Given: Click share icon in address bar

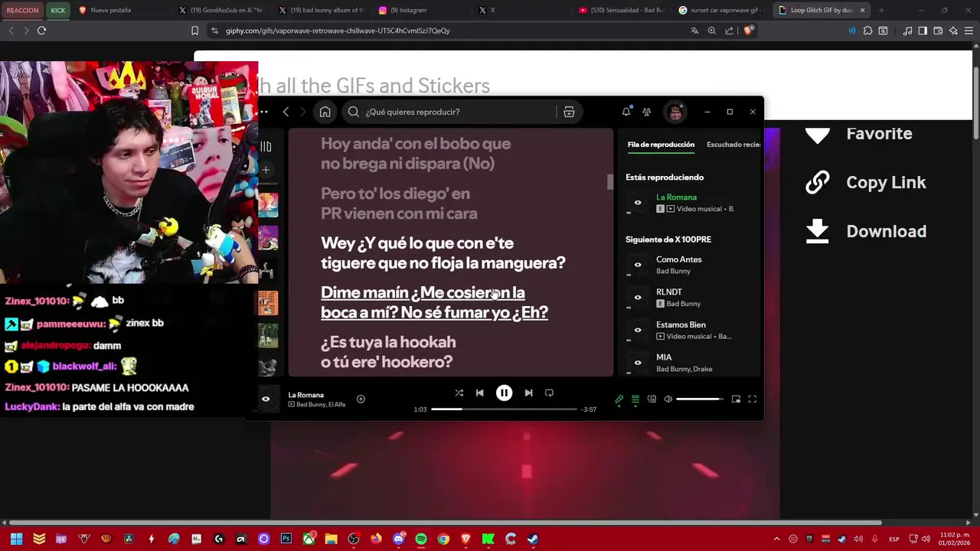Looking at the screenshot, I should (729, 31).
